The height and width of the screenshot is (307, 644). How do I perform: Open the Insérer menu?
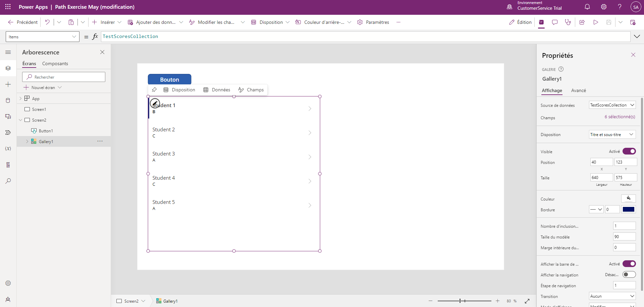point(107,22)
